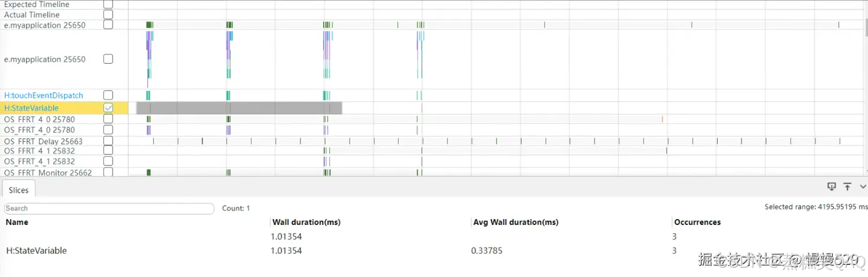Select the Name column header

pyautogui.click(x=17, y=222)
